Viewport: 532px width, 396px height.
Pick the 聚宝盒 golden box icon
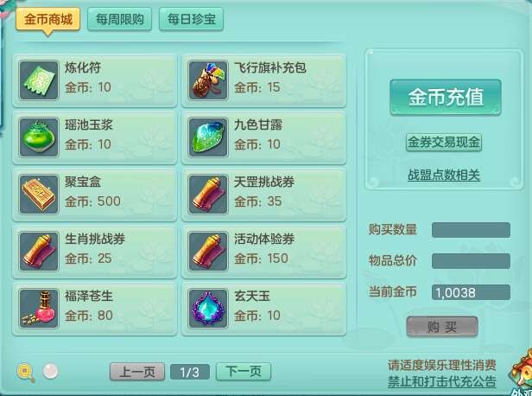coord(39,195)
